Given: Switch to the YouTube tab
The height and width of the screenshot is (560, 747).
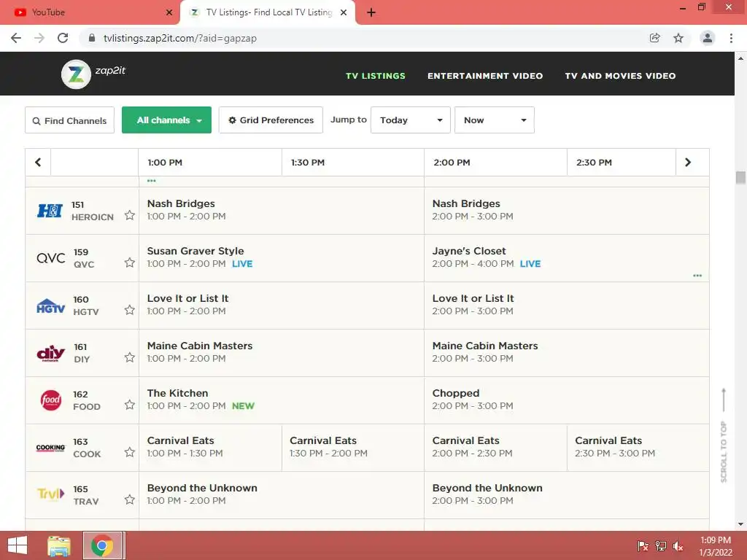Looking at the screenshot, I should 90,12.
